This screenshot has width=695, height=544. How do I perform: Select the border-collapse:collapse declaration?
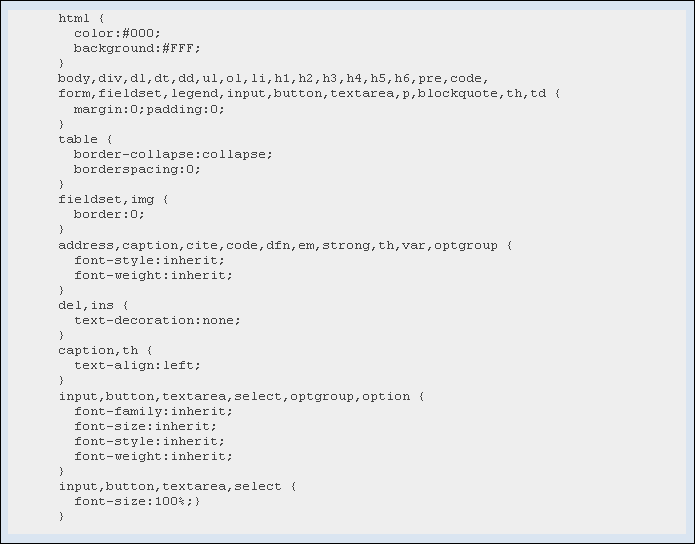173,154
